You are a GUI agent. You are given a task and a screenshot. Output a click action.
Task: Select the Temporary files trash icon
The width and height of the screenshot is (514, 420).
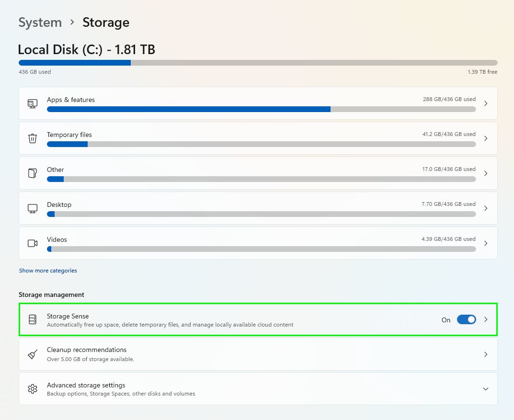32,138
